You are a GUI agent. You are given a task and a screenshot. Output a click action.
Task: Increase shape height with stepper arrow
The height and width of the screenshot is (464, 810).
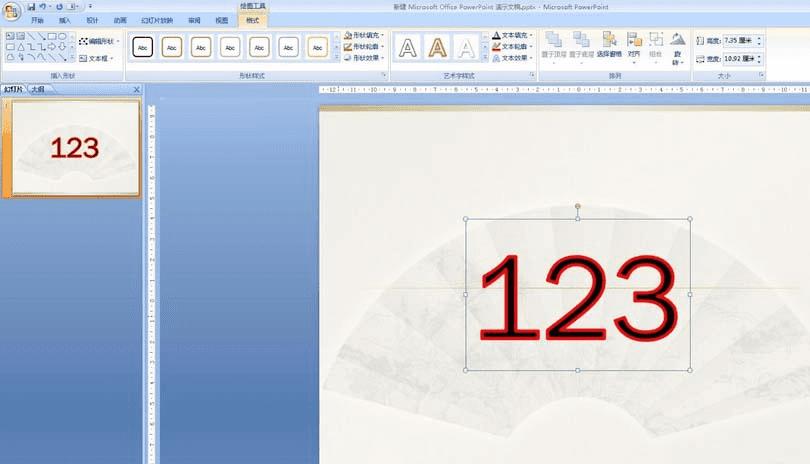[x=759, y=38]
